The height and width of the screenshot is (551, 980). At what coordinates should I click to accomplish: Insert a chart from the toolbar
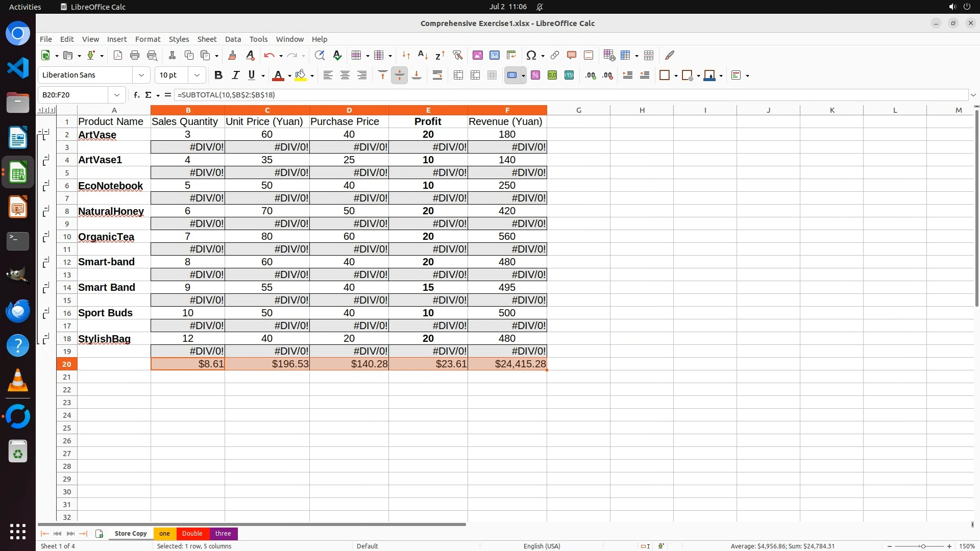494,55
